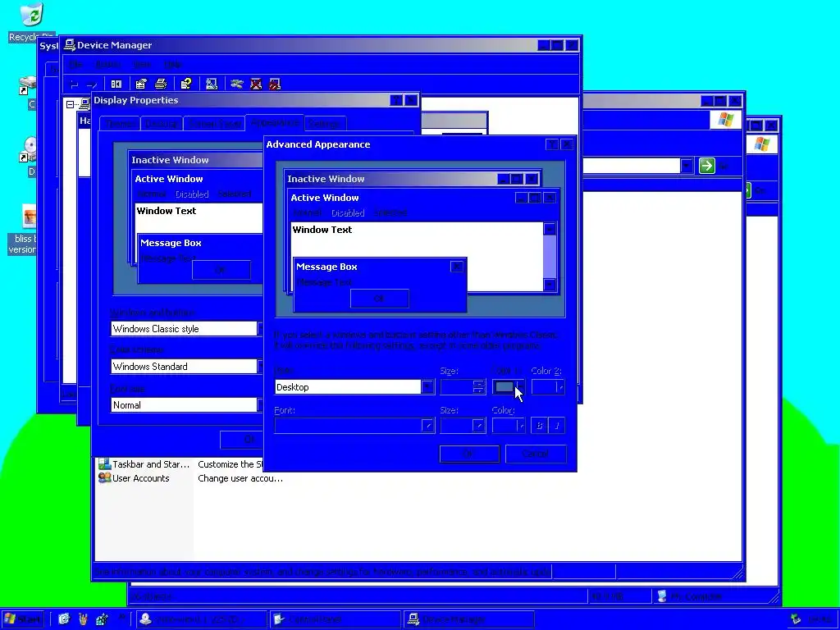The image size is (840, 630).
Task: Select the bliss version image icon on desktop
Action: 30,217
